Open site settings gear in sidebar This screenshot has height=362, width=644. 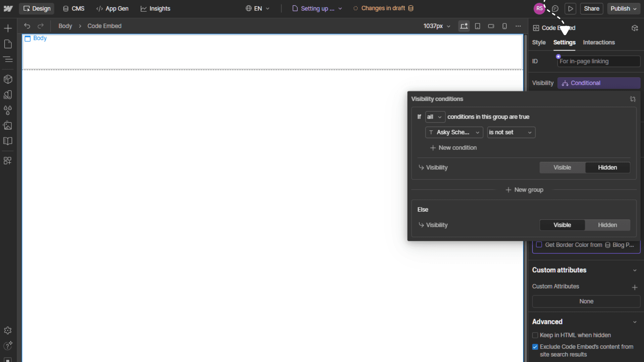coord(8,330)
